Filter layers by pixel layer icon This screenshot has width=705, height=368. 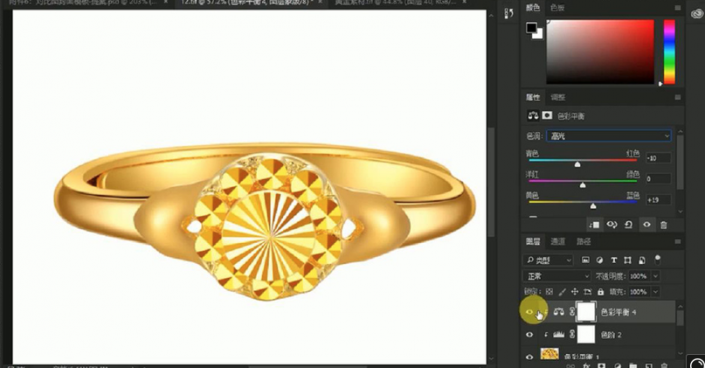tap(585, 260)
